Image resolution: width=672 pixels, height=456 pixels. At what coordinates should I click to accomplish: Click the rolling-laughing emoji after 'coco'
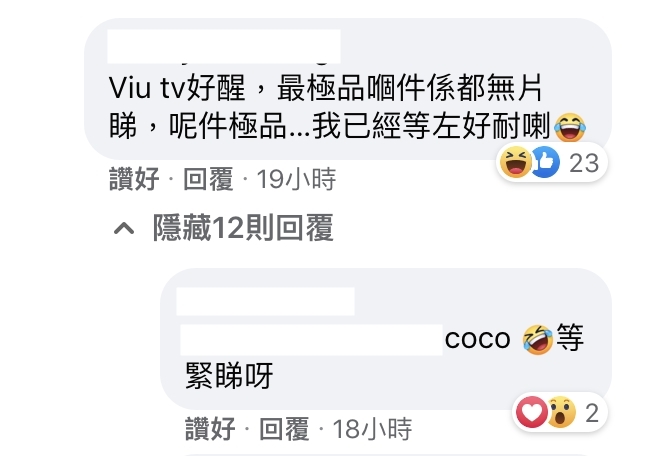(x=537, y=339)
